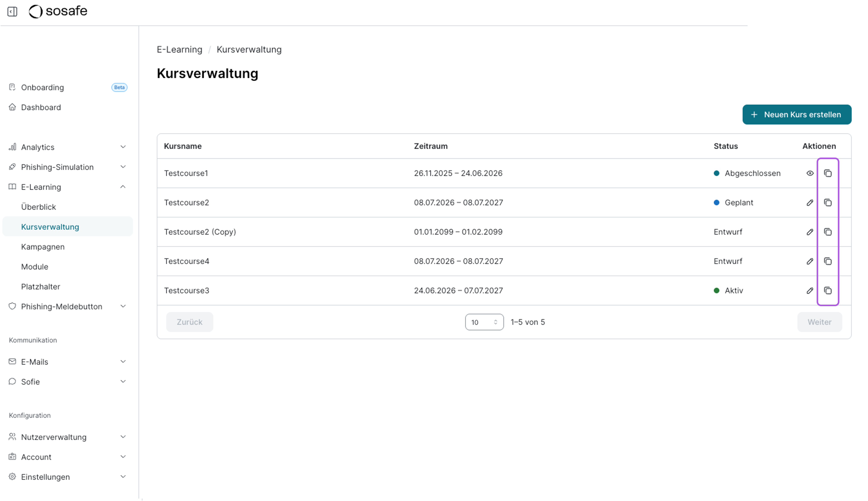This screenshot has height=501, width=868.
Task: Open Platzhalter in the sidebar
Action: point(41,287)
